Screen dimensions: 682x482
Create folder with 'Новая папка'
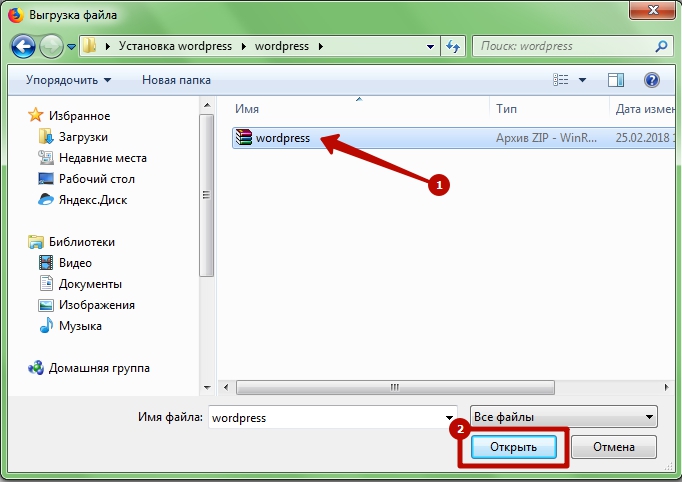pos(176,80)
